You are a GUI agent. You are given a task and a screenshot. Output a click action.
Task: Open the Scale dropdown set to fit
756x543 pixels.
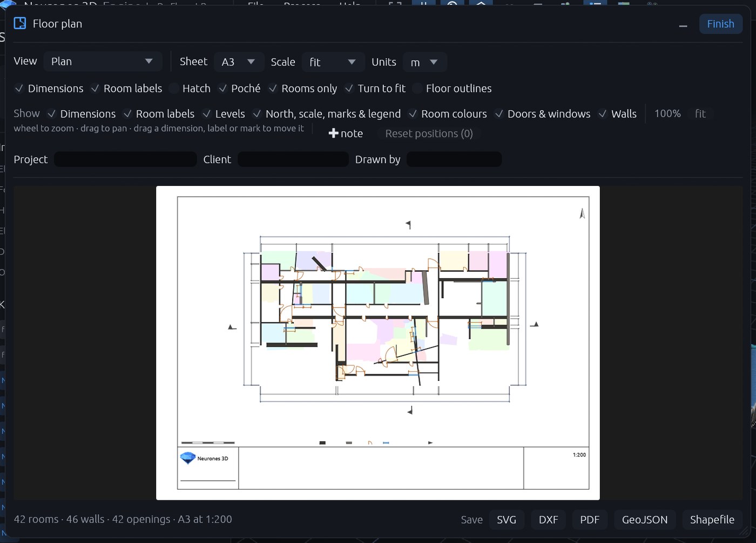click(333, 62)
